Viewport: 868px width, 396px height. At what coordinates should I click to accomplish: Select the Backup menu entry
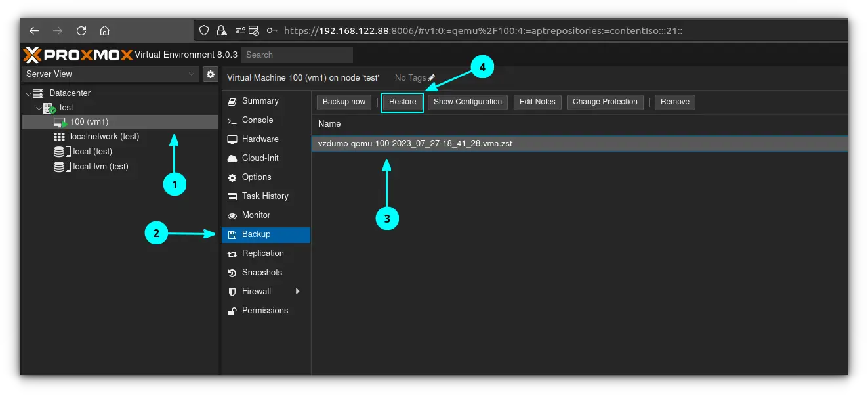point(266,234)
